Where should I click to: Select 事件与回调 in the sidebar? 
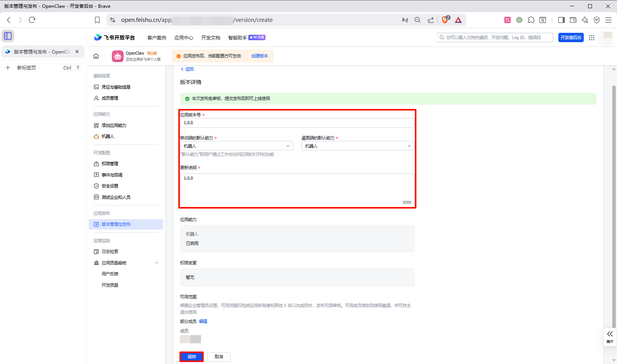pos(112,175)
